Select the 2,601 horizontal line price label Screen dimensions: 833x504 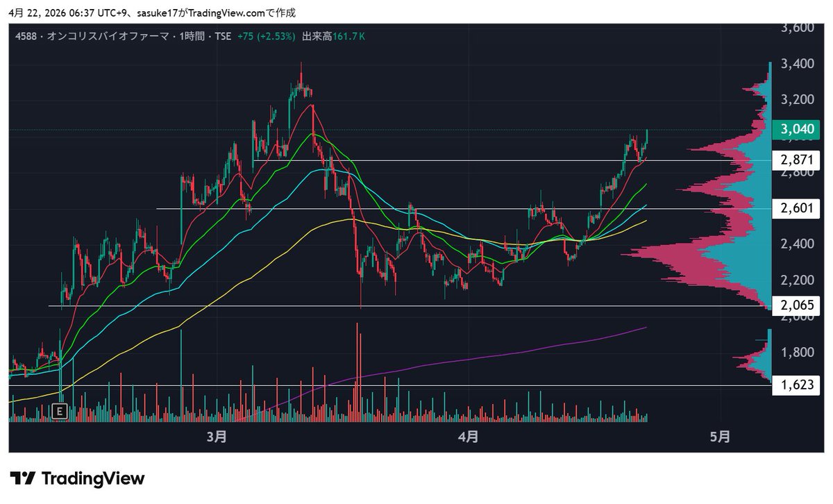(x=797, y=208)
